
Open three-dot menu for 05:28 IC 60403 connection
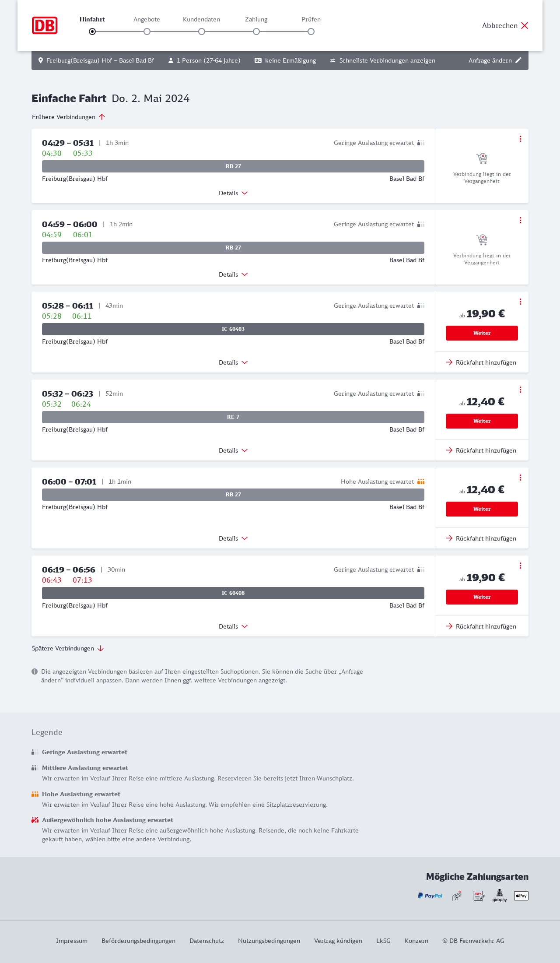coord(520,302)
